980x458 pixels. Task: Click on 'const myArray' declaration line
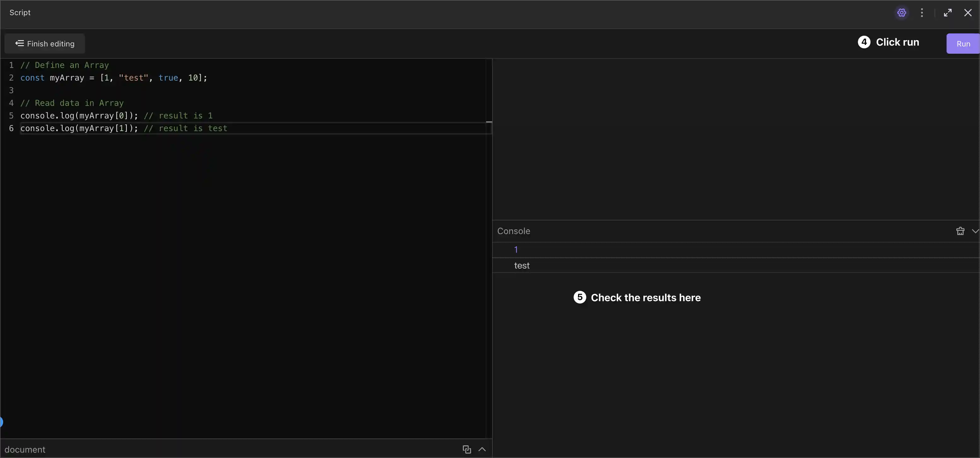click(x=114, y=78)
